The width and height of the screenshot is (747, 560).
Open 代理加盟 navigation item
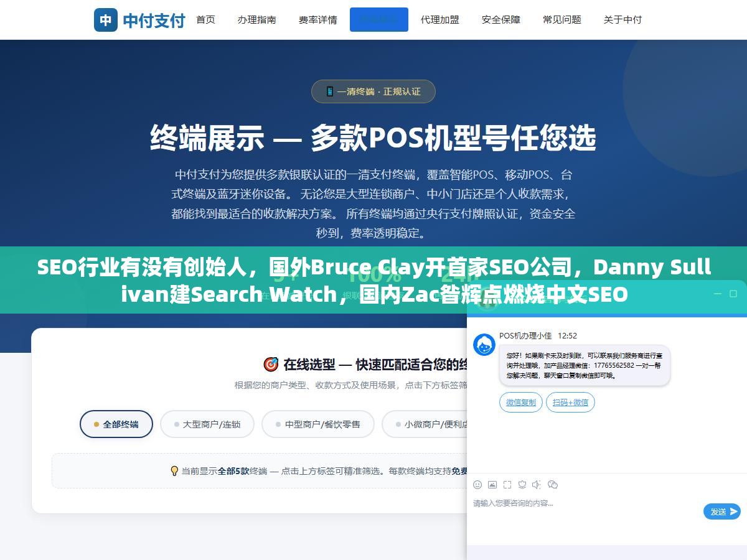439,20
